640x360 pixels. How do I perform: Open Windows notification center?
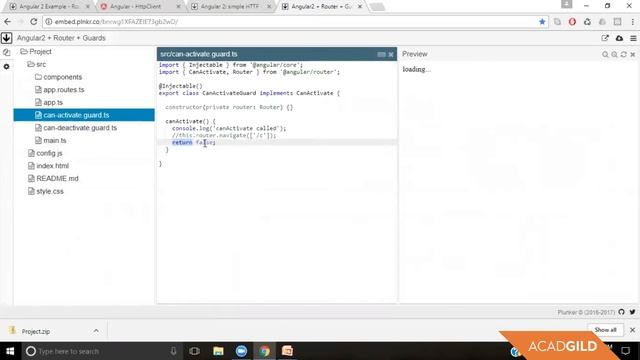[x=625, y=351]
